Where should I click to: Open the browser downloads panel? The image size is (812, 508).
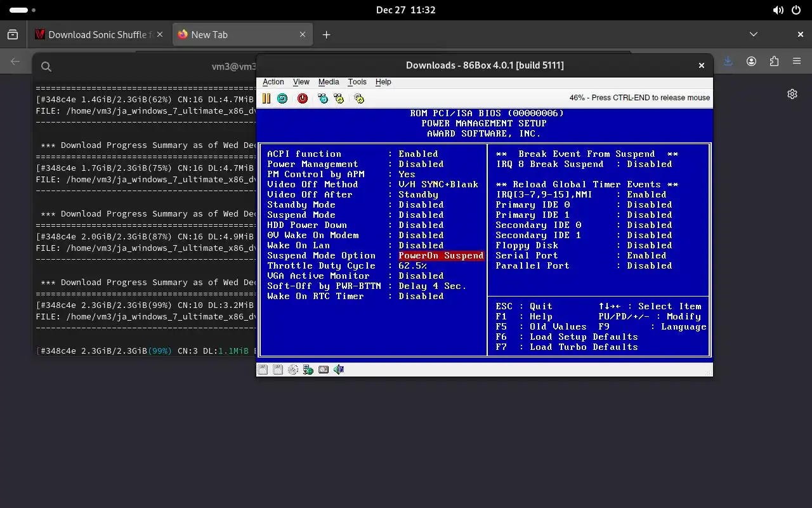728,62
